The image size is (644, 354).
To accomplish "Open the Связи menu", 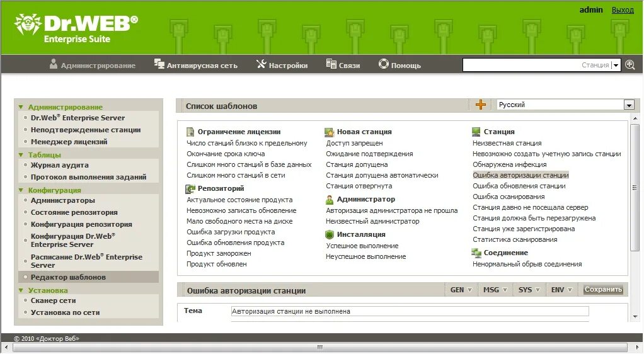I will 349,66.
